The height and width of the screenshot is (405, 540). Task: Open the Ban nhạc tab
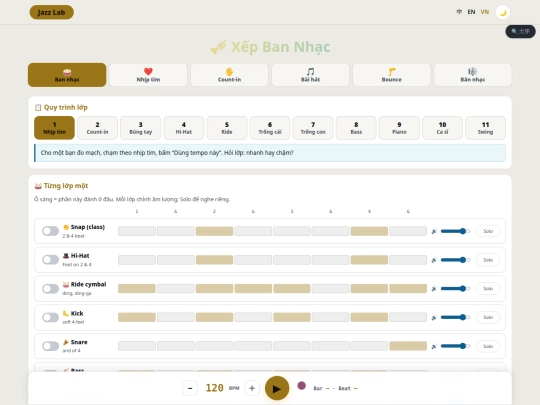pyautogui.click(x=67, y=75)
